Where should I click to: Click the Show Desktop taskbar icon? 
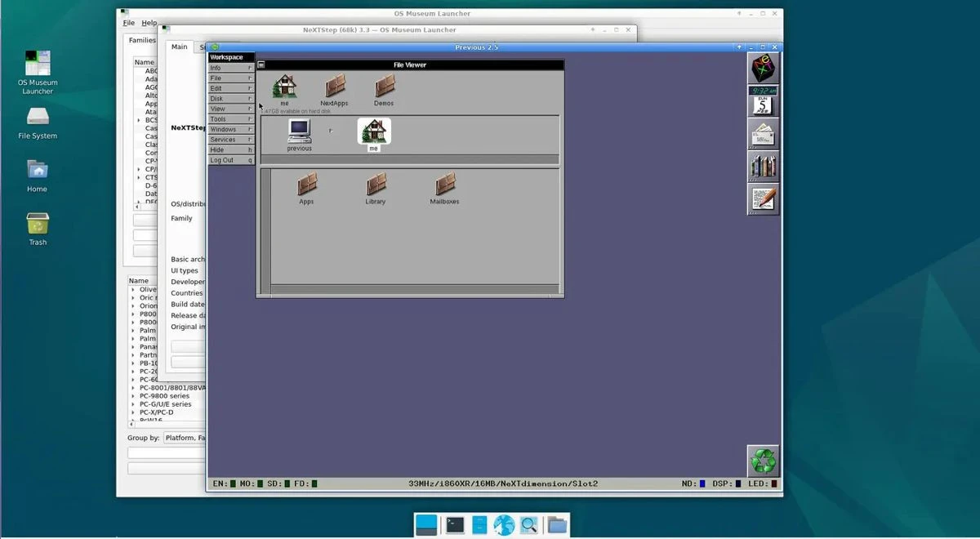point(426,525)
